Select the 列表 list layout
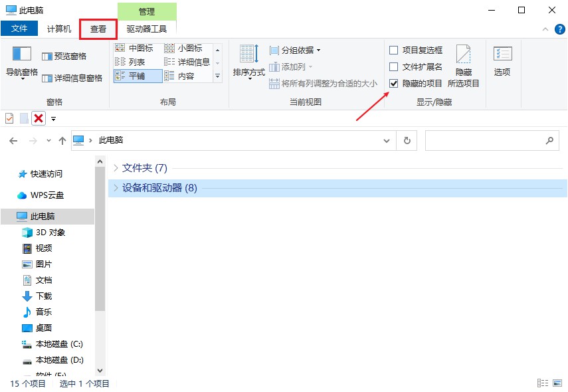The width and height of the screenshot is (568, 392). point(130,62)
